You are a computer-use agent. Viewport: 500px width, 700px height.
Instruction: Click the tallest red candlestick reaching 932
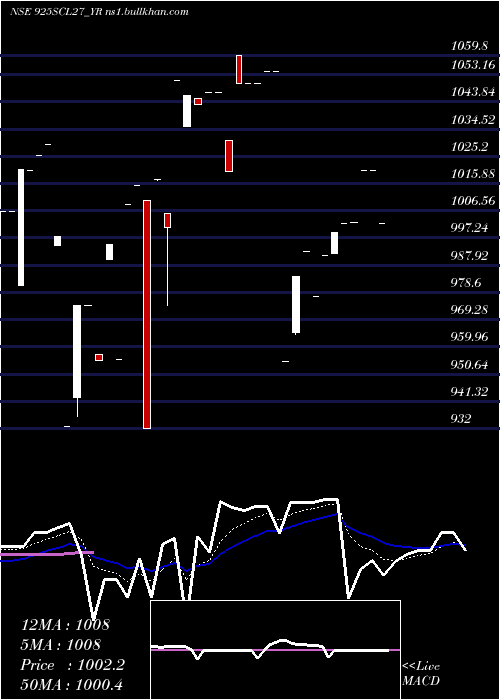147,314
